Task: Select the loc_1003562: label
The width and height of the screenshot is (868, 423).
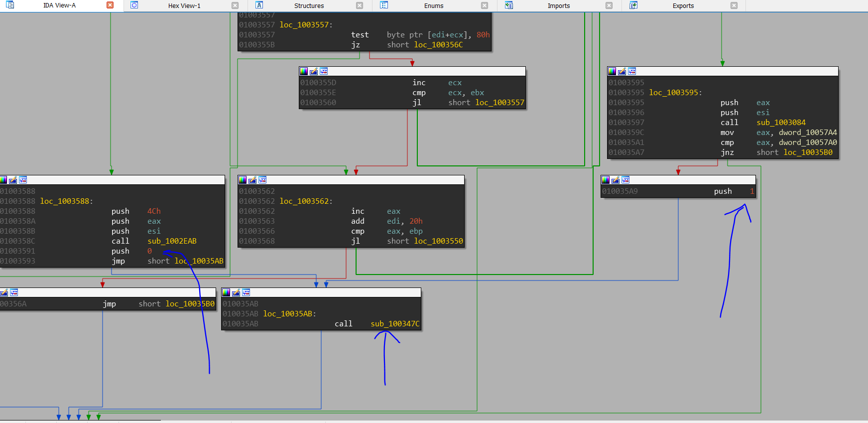Action: (x=306, y=201)
